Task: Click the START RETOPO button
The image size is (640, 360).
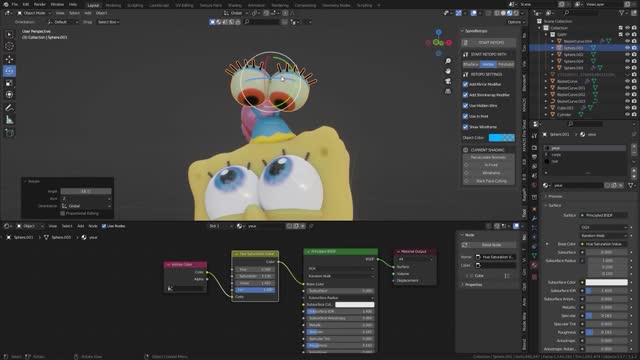Action: click(488, 42)
